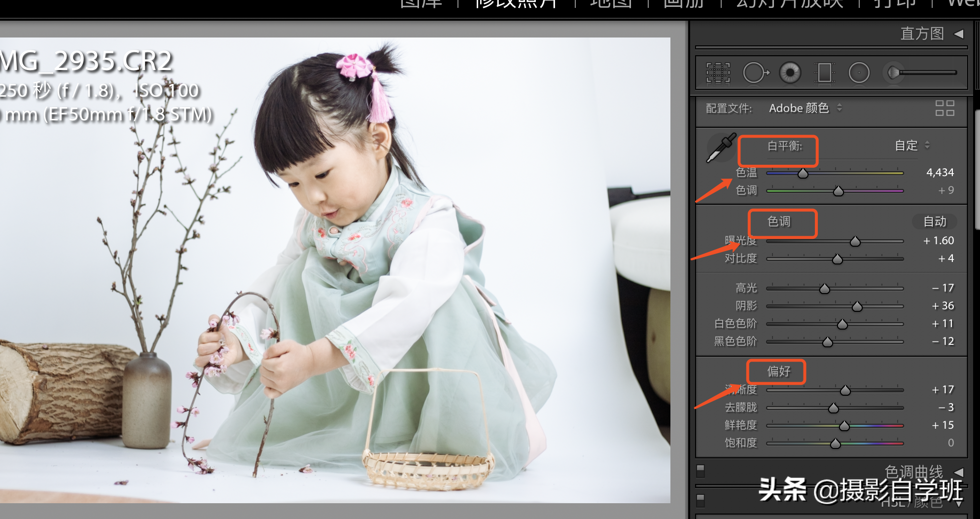Toggle the HSL/颜色 panel on/off switch
The width and height of the screenshot is (980, 519).
pyautogui.click(x=700, y=499)
